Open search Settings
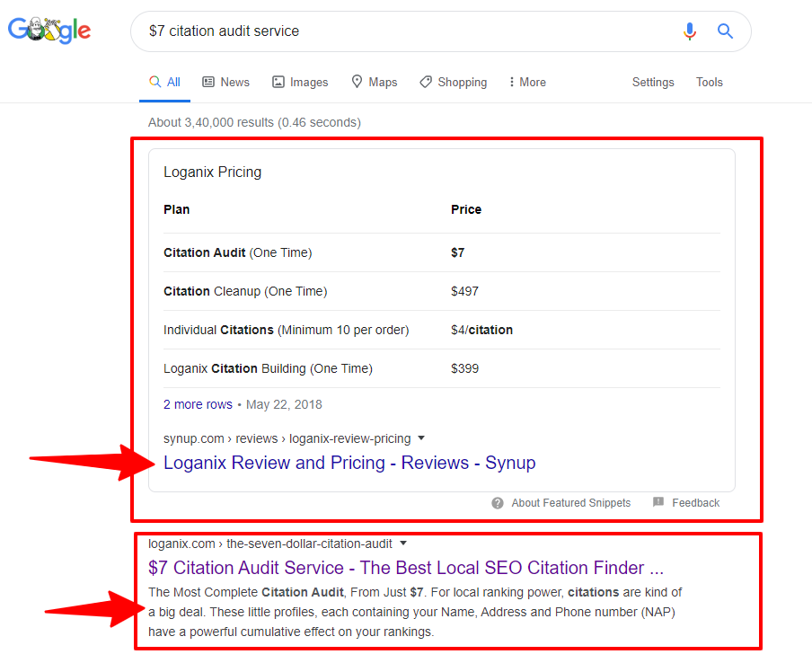This screenshot has width=812, height=663. [653, 82]
